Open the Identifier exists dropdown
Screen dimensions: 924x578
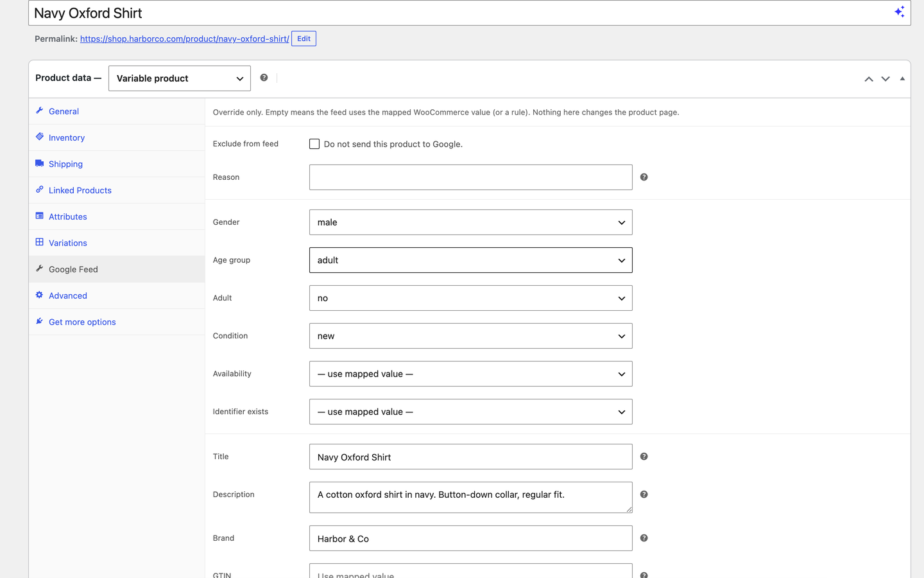click(471, 412)
